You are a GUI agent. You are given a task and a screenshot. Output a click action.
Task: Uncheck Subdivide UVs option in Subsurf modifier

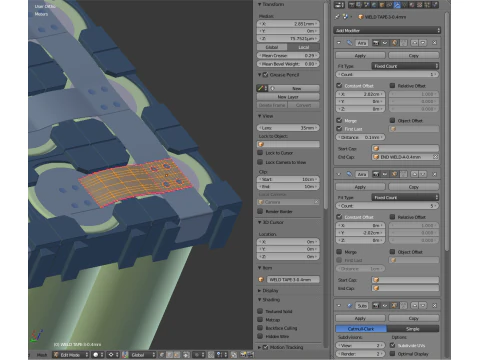[392, 345]
